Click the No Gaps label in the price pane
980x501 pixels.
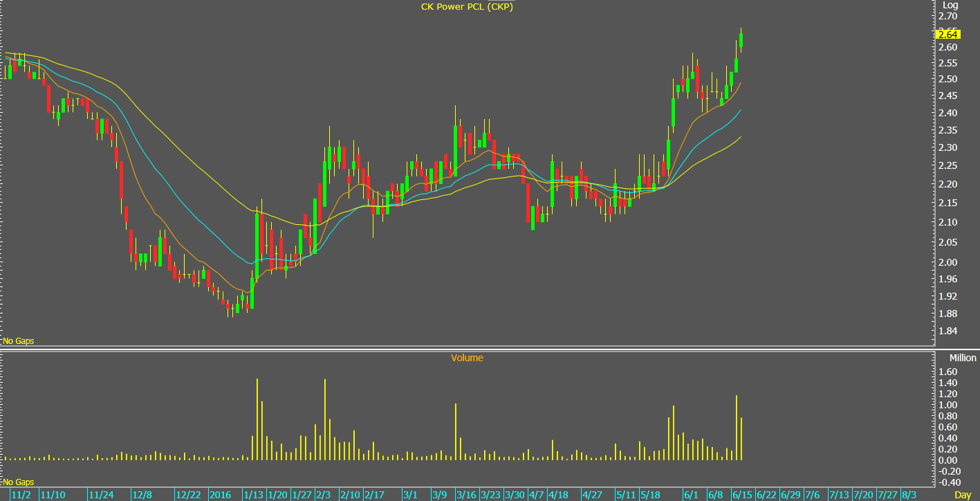(18, 341)
